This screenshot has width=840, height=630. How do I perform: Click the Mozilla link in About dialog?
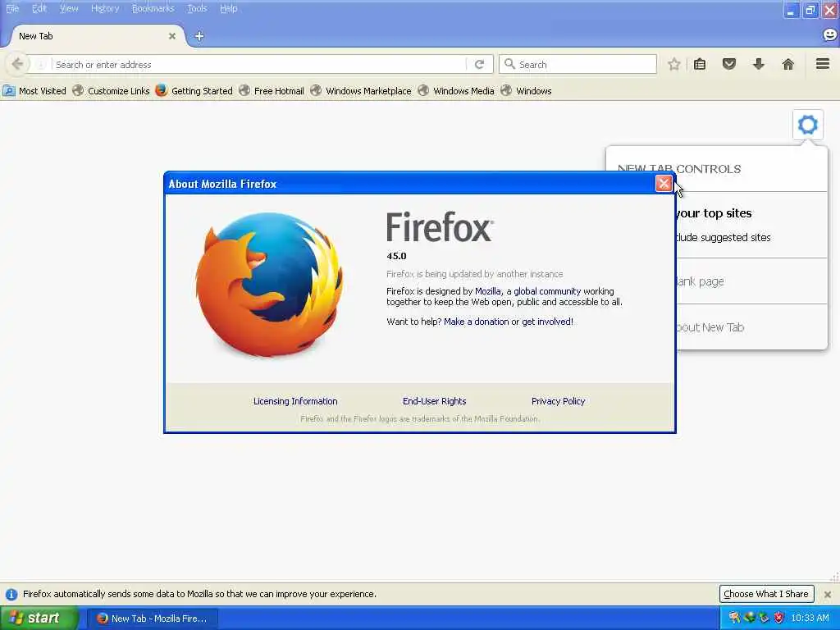[x=488, y=291]
